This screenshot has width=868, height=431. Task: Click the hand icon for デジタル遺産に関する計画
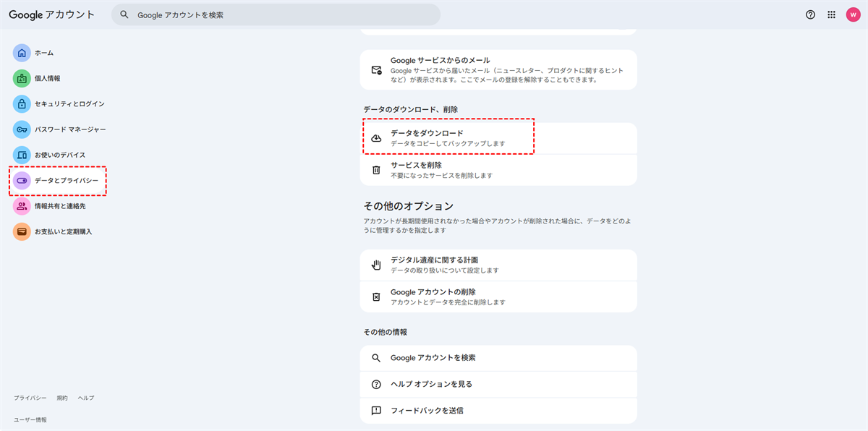[376, 265]
